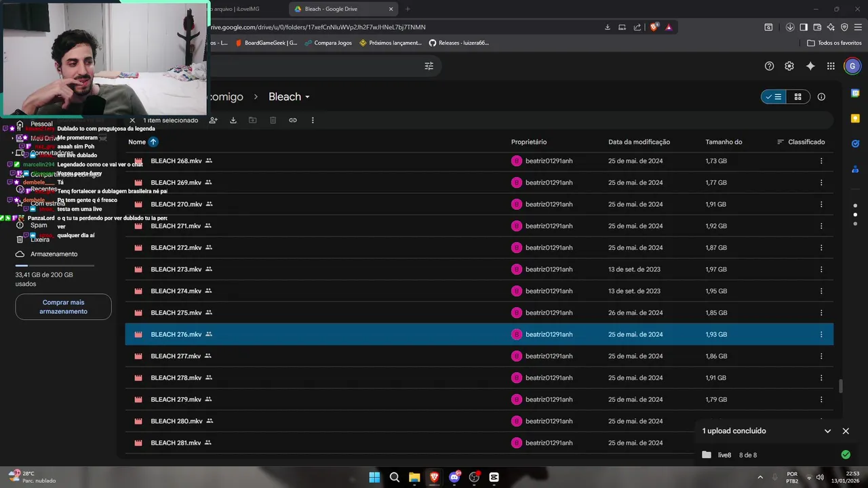Open more options for BLEACH 273.mkv
The height and width of the screenshot is (488, 868).
coord(821,269)
